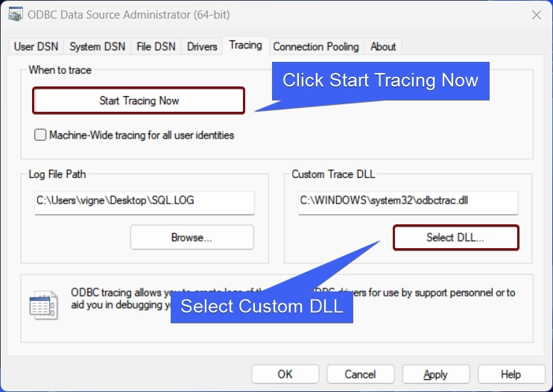This screenshot has height=392, width=553.
Task: Switch to the User DSN tab
Action: [36, 46]
